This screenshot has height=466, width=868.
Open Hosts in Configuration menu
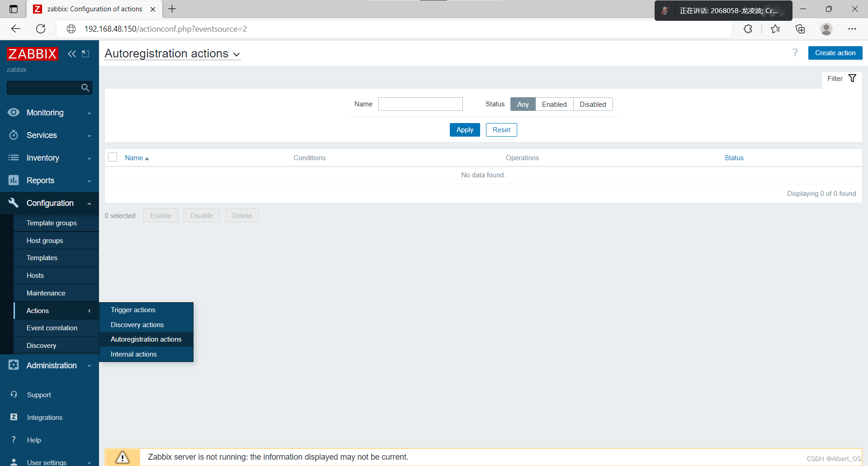click(x=57, y=276)
